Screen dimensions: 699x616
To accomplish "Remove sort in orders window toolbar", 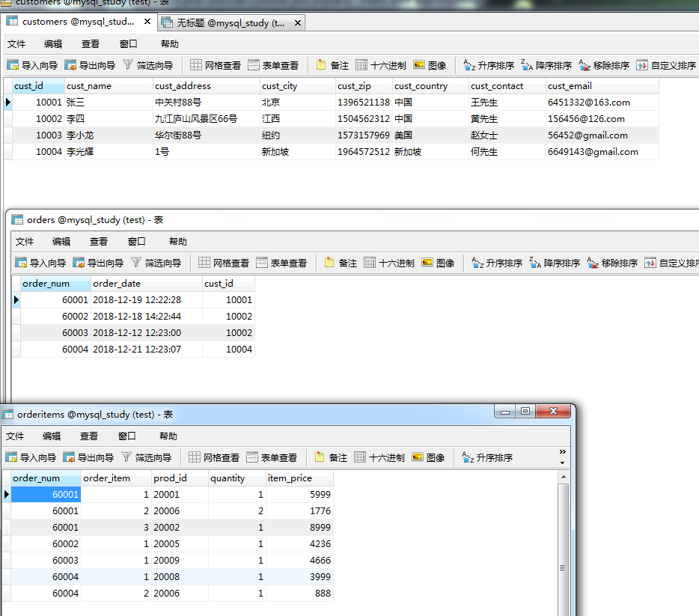I will coord(611,263).
